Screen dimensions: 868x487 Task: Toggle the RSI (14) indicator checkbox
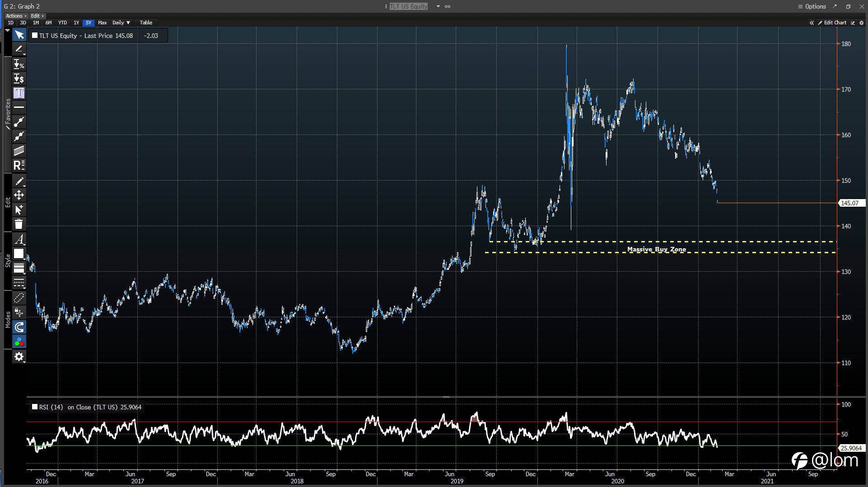tap(35, 407)
